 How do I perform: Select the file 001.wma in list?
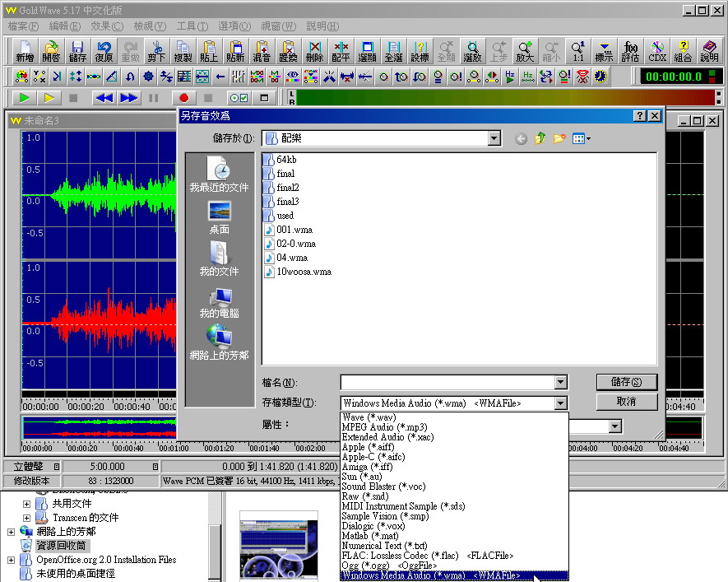tap(294, 230)
